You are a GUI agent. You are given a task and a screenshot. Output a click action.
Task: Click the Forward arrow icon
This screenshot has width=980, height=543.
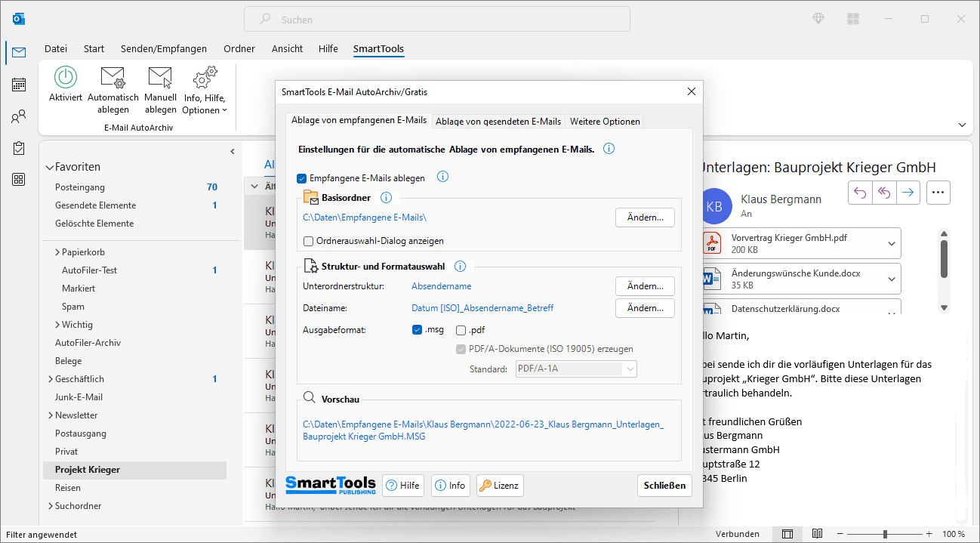908,193
